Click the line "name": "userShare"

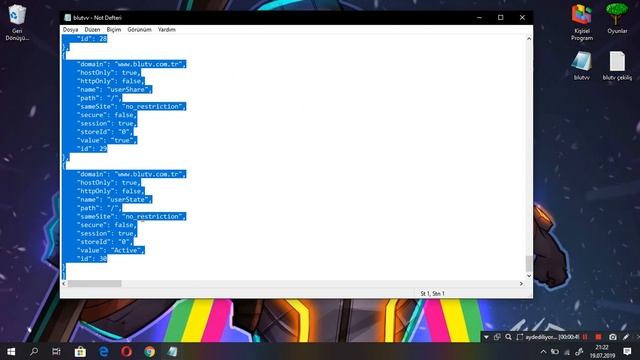click(x=114, y=89)
